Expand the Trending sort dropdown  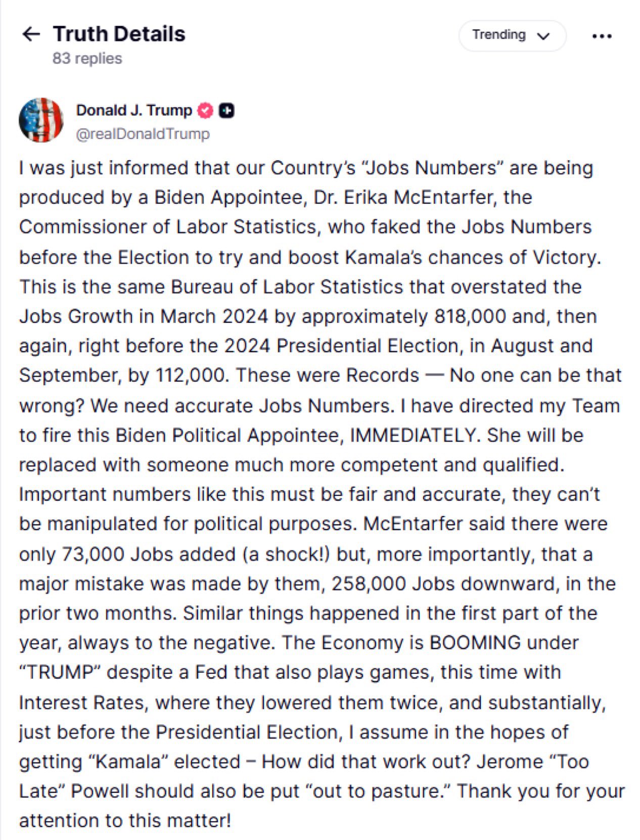coord(511,35)
